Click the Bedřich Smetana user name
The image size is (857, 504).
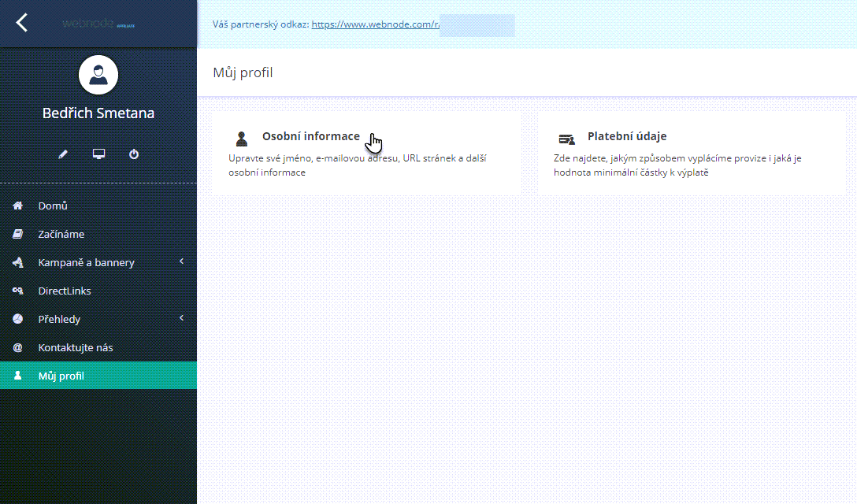[x=98, y=113]
